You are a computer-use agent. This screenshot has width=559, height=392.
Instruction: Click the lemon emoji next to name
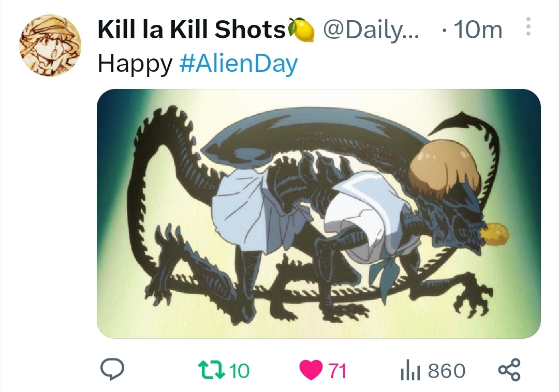(301, 30)
